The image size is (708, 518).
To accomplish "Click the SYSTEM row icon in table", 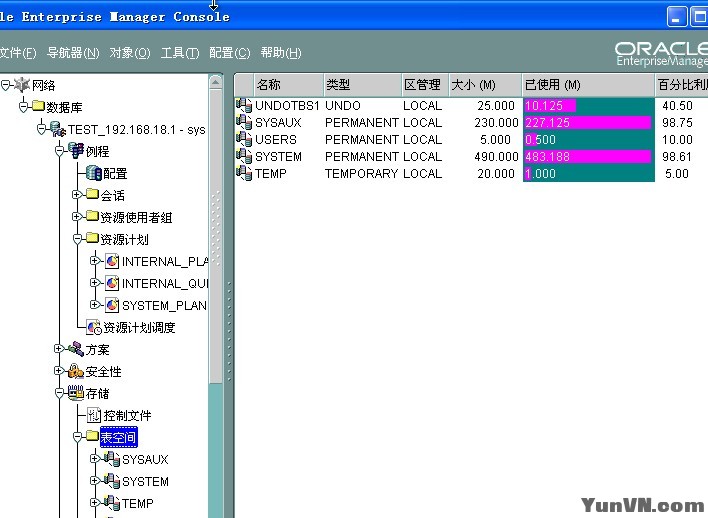I will [x=244, y=156].
